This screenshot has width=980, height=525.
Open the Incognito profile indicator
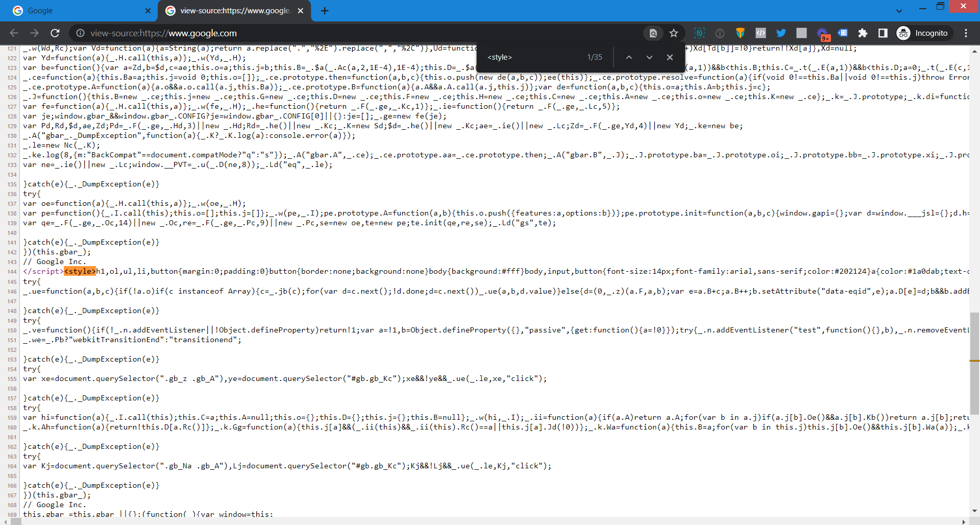pos(924,33)
